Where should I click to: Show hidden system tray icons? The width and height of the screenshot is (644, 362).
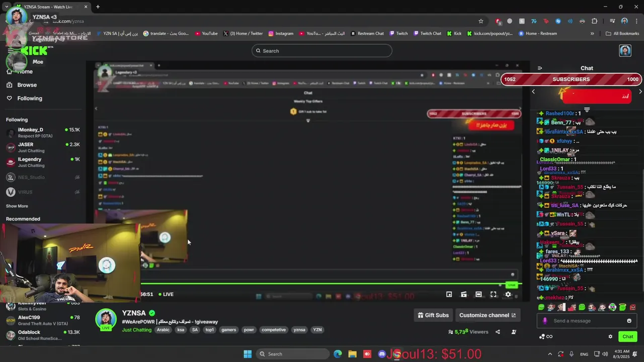(x=549, y=354)
